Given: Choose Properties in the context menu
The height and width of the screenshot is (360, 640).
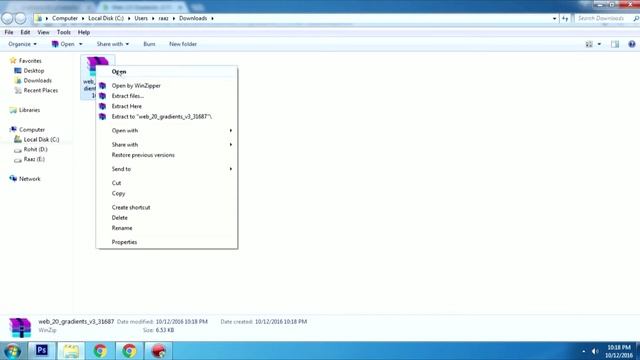Looking at the screenshot, I should coord(167,242).
